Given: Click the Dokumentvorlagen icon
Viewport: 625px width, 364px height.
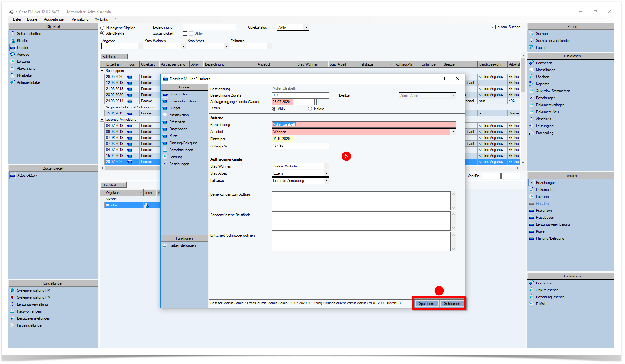Looking at the screenshot, I should click(x=531, y=105).
